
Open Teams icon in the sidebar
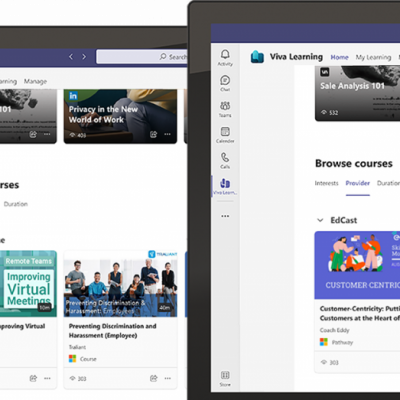(x=225, y=109)
